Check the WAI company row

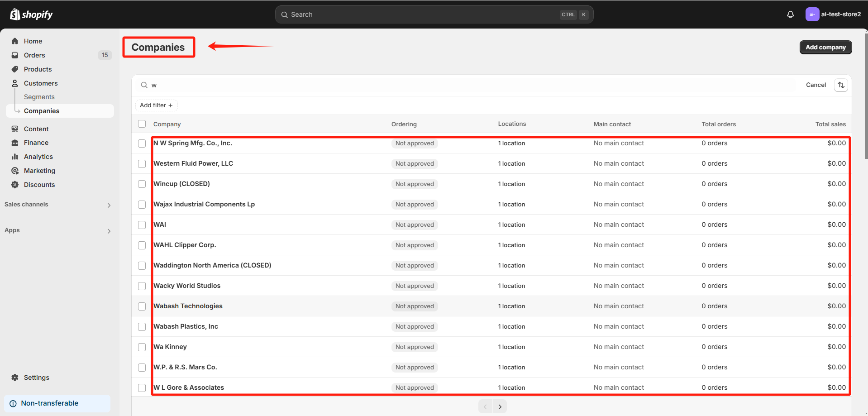click(142, 225)
